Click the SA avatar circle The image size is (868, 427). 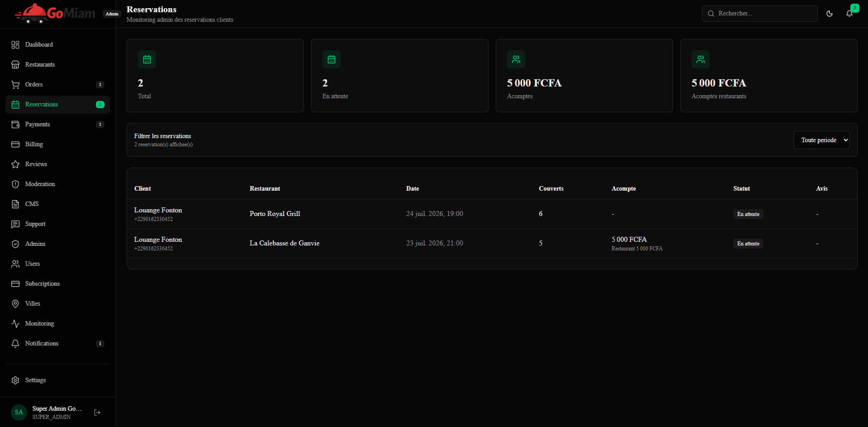pos(19,413)
